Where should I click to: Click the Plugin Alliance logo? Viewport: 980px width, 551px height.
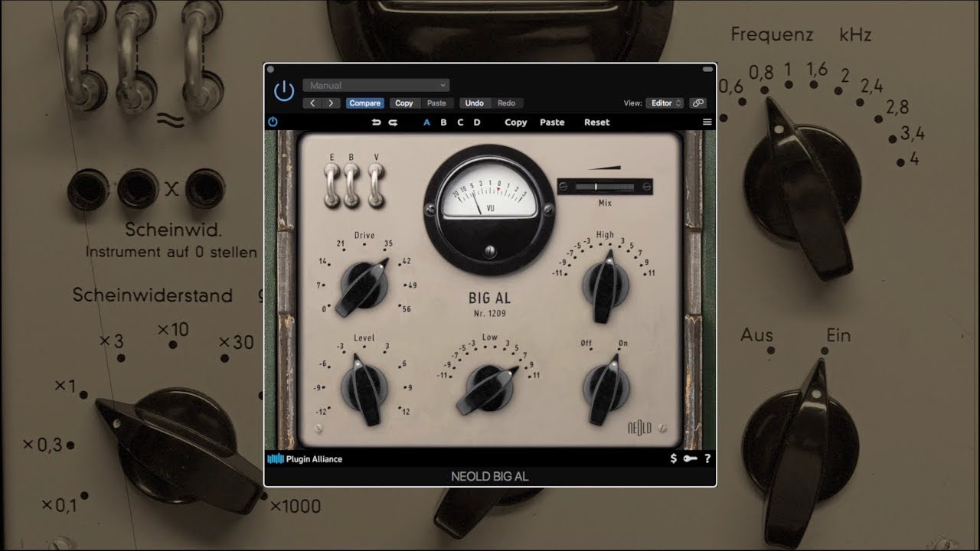[305, 459]
